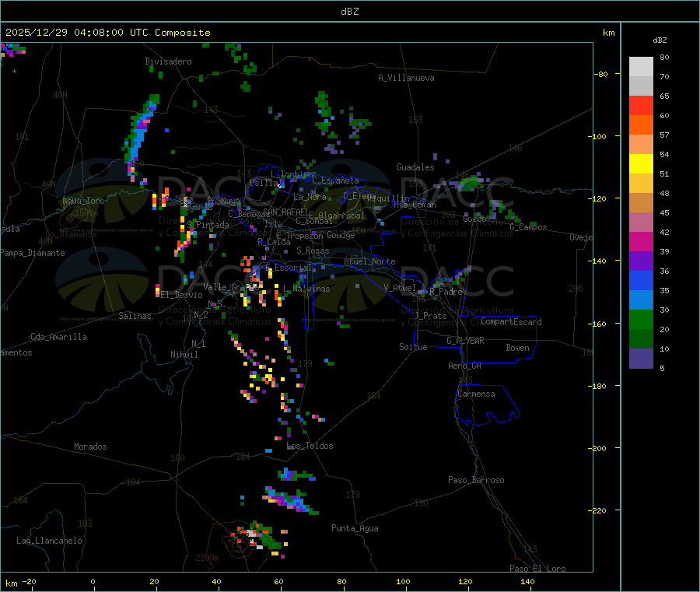Click the 'Punta_Agua' label
The height and width of the screenshot is (592, 700).
355,528
